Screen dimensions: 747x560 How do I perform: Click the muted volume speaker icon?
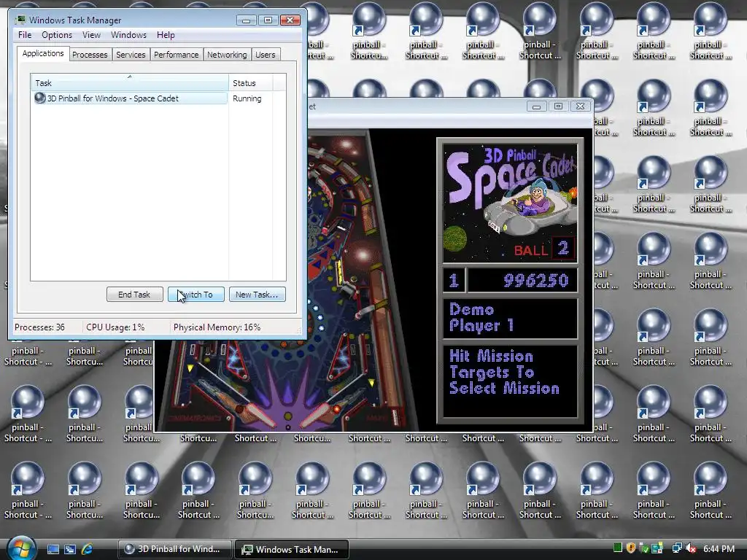pos(690,548)
